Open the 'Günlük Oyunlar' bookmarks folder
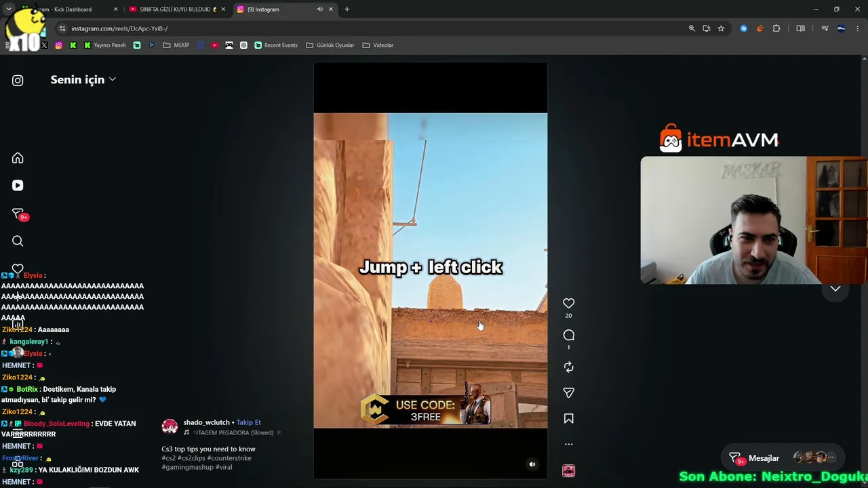The image size is (868, 488). click(x=330, y=45)
